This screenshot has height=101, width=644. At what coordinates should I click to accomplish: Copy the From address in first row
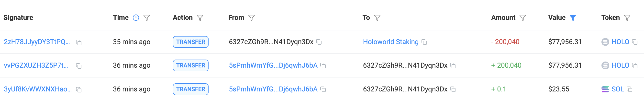coord(319,42)
